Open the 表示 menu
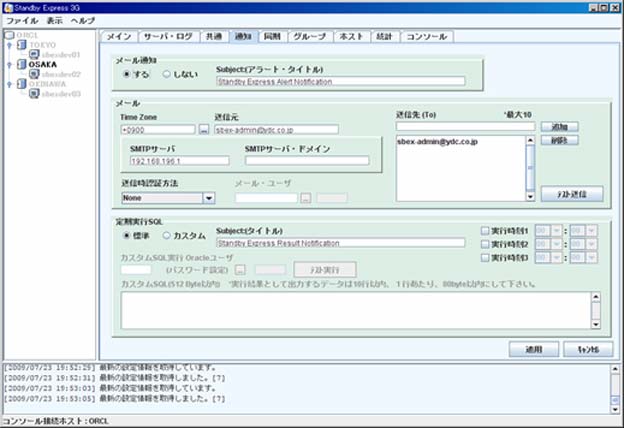Screen dimensions: 624x428 point(55,21)
